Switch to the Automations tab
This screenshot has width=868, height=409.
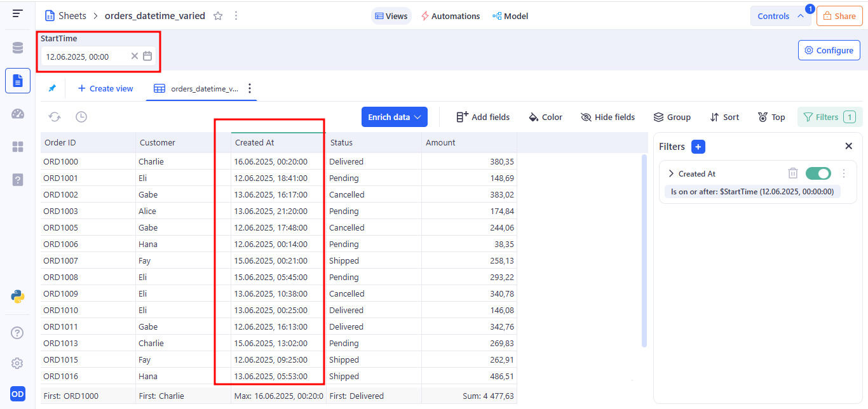[x=450, y=16]
